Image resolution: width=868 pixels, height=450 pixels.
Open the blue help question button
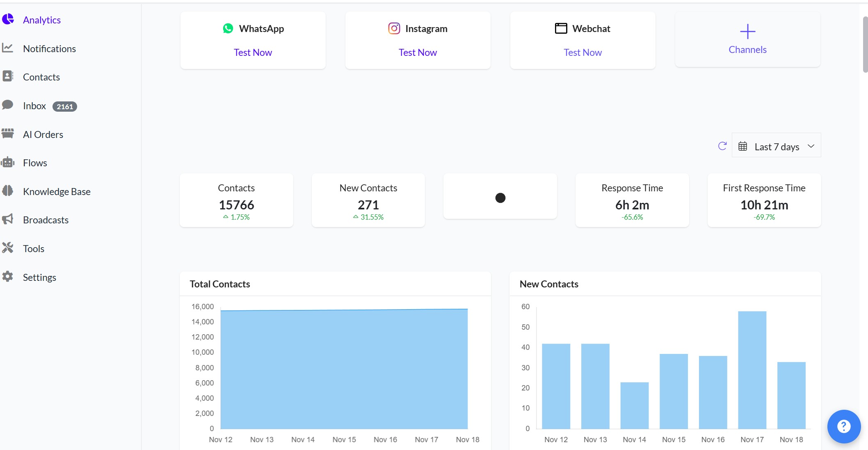click(x=843, y=426)
